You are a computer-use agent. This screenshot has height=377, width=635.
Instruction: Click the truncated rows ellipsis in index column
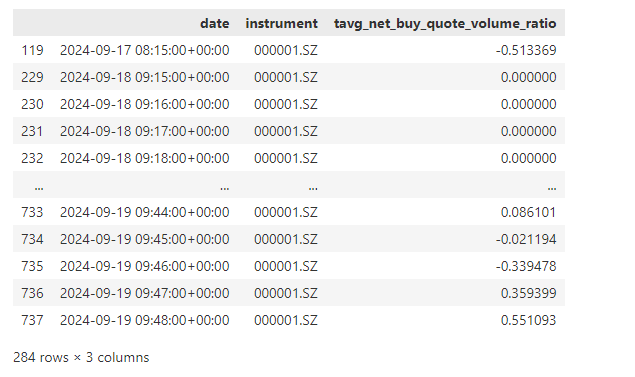pyautogui.click(x=39, y=187)
